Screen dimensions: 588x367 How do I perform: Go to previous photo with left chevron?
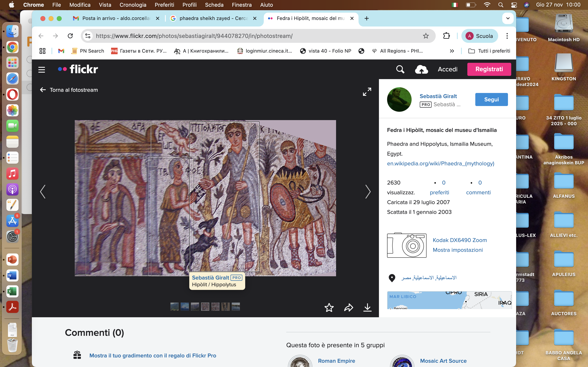click(x=43, y=192)
